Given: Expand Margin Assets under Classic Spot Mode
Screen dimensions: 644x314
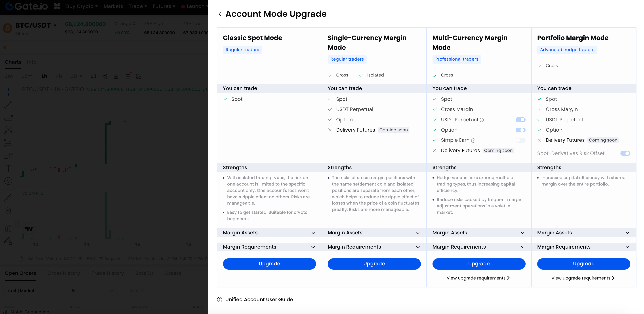Looking at the screenshot, I should click(313, 233).
